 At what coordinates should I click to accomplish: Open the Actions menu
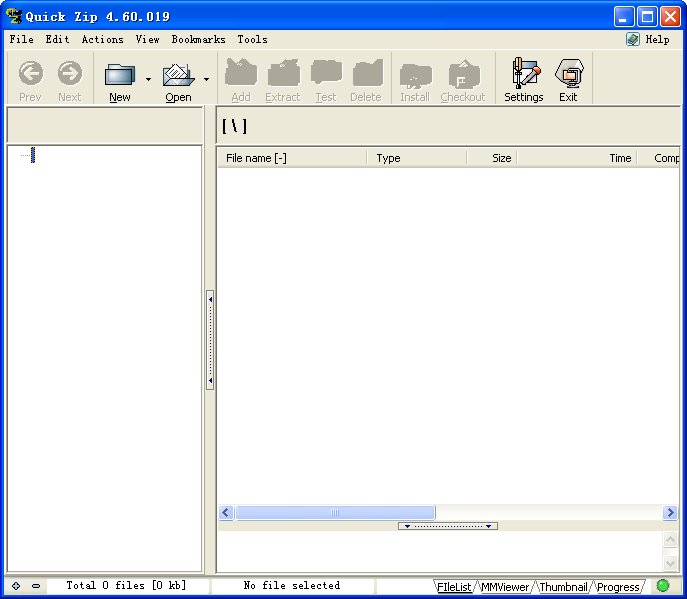[x=102, y=39]
